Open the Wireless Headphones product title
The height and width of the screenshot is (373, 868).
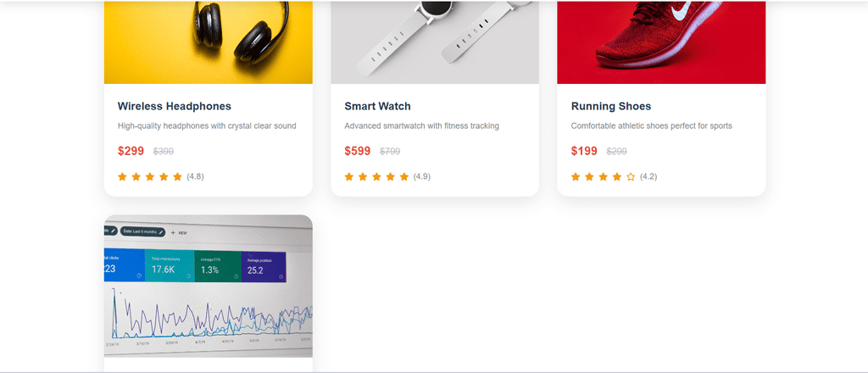click(x=175, y=106)
